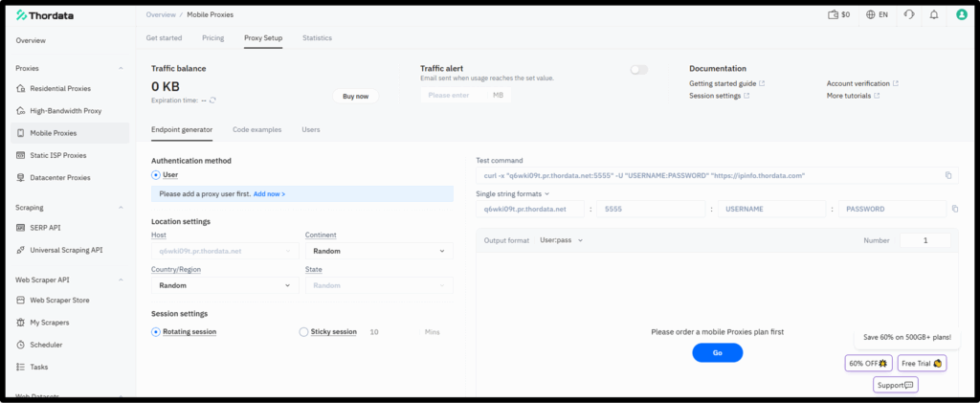Screen dimensions: 980x403
Task: Open user account avatar
Action: (x=961, y=14)
